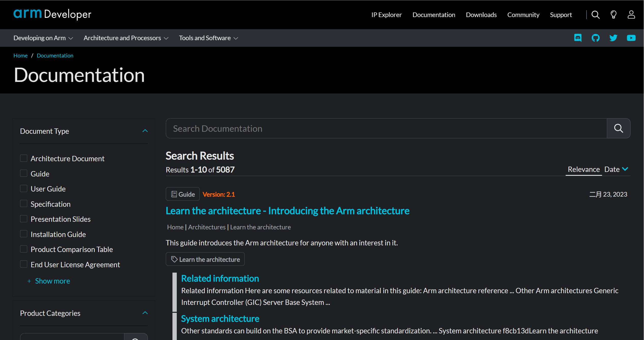Sort search results by Date
The width and height of the screenshot is (644, 340).
tap(612, 169)
